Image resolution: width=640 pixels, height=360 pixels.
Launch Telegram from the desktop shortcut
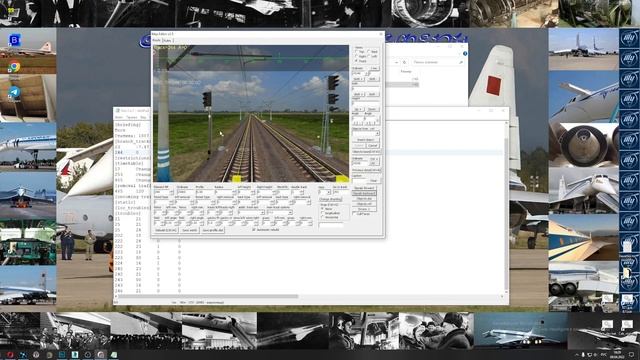14,92
